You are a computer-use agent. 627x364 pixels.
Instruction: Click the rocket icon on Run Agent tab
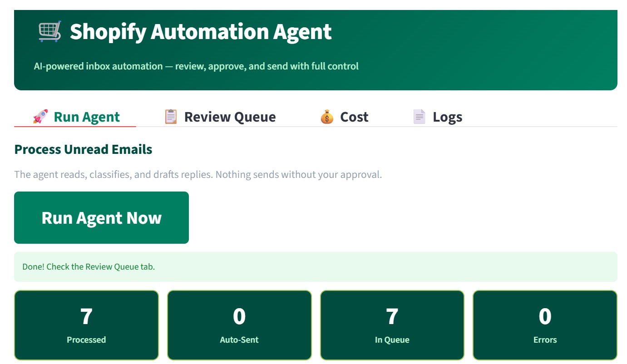[40, 117]
